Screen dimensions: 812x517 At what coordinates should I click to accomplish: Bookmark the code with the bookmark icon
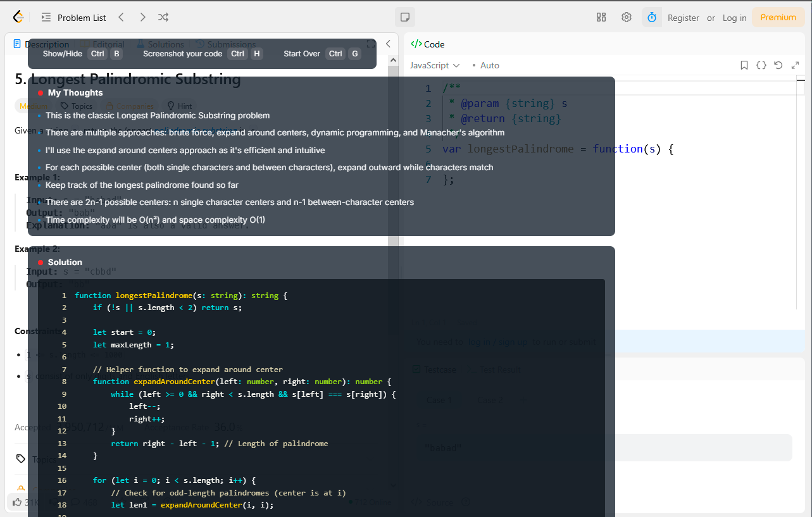[744, 65]
